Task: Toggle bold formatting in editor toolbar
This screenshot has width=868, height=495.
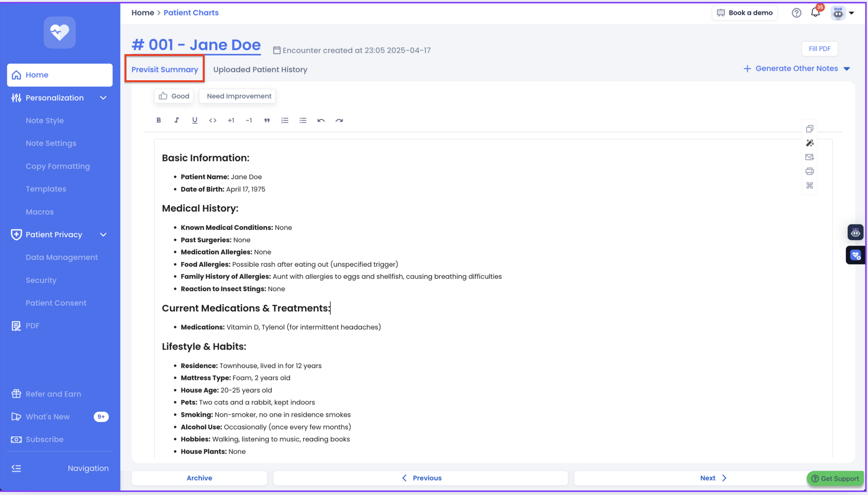Action: point(159,120)
